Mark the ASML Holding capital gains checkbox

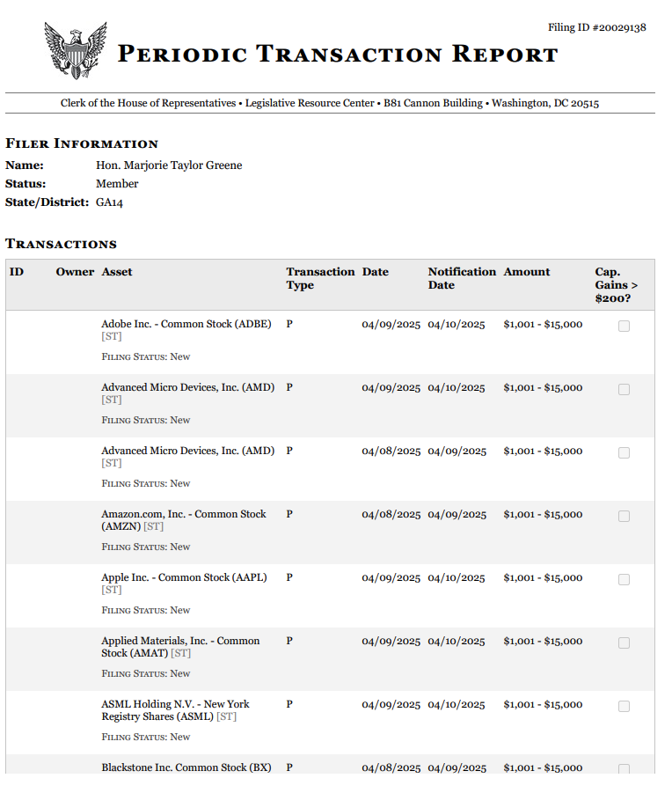pos(624,706)
